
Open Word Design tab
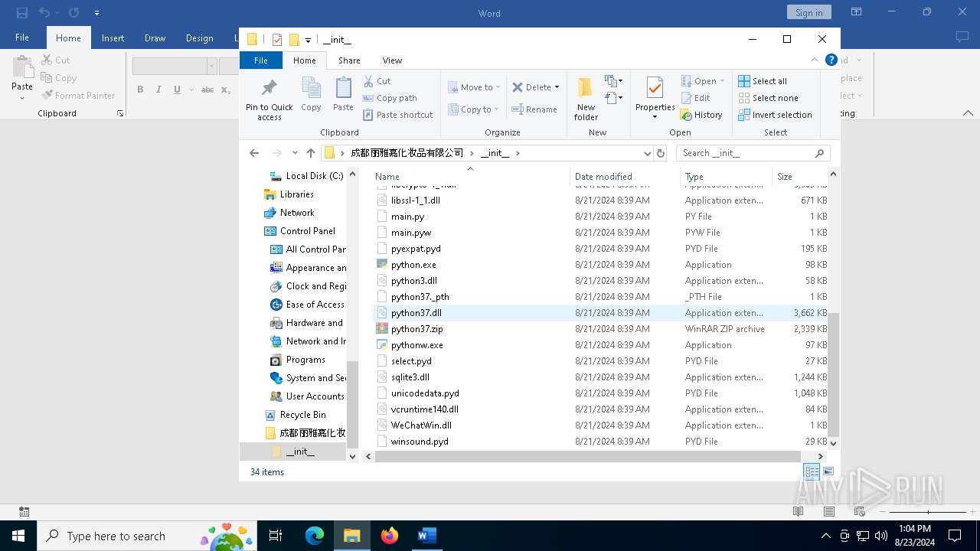(199, 38)
